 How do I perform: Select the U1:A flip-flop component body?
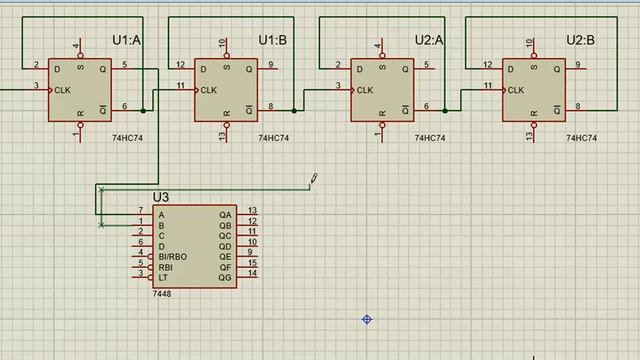point(80,90)
